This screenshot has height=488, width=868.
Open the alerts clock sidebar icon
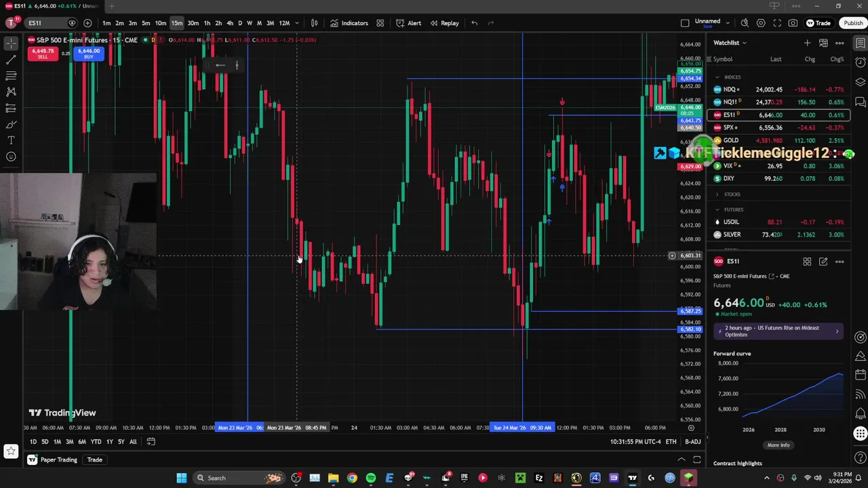tap(861, 63)
